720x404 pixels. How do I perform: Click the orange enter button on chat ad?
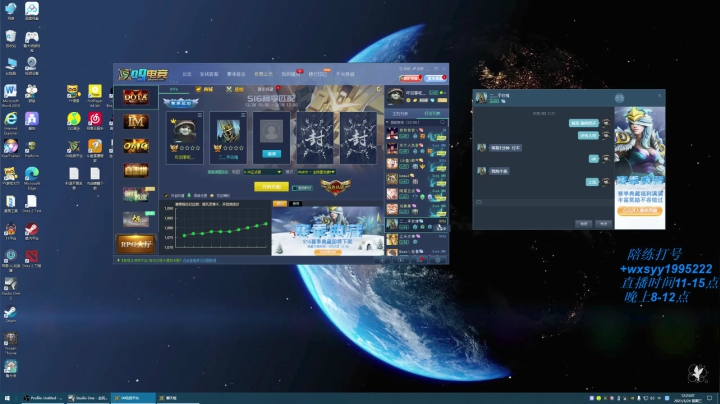tap(640, 211)
